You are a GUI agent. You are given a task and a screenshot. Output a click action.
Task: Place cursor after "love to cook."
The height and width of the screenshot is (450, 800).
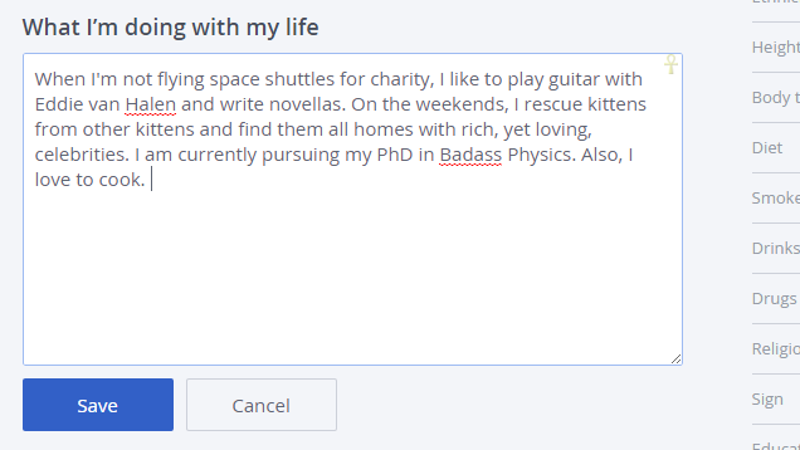[x=151, y=180]
